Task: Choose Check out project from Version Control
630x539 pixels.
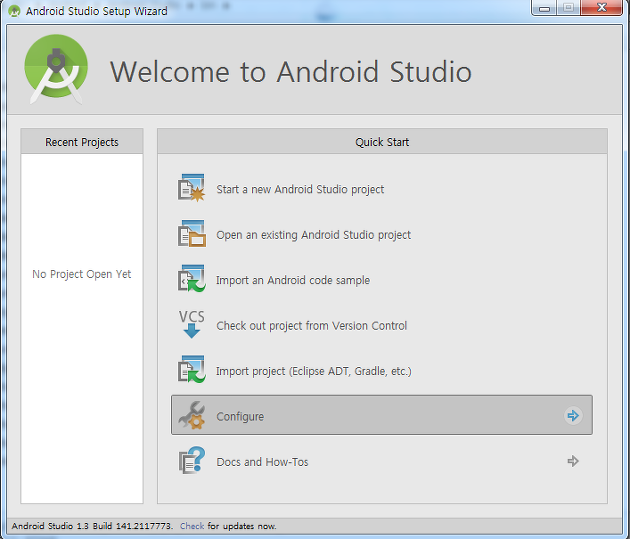Action: tap(312, 325)
